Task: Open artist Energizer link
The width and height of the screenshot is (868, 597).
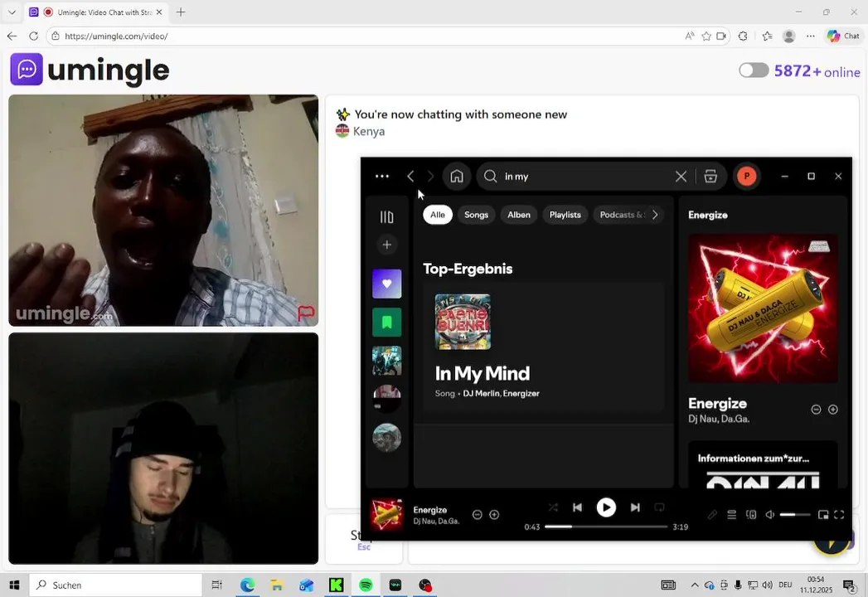Action: (x=521, y=393)
